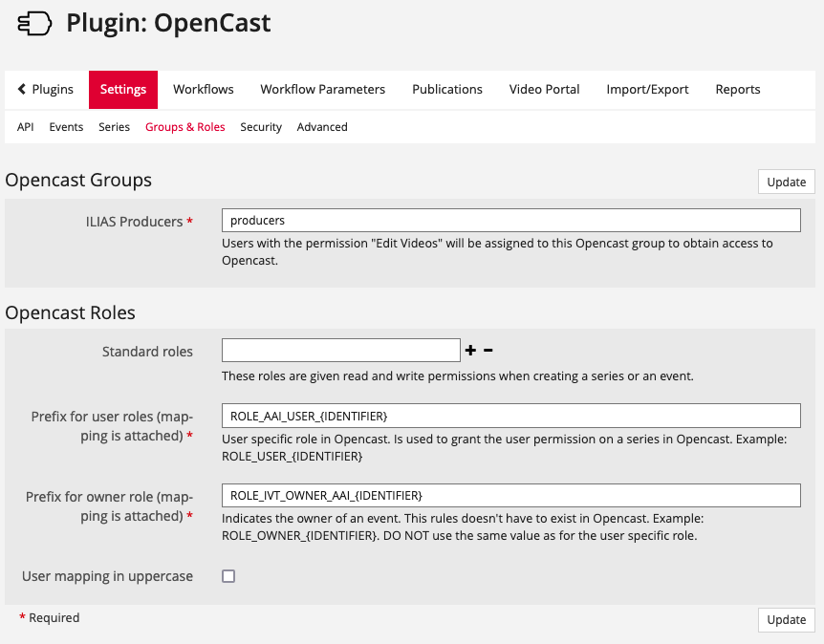Click the Standard roles label

point(147,352)
